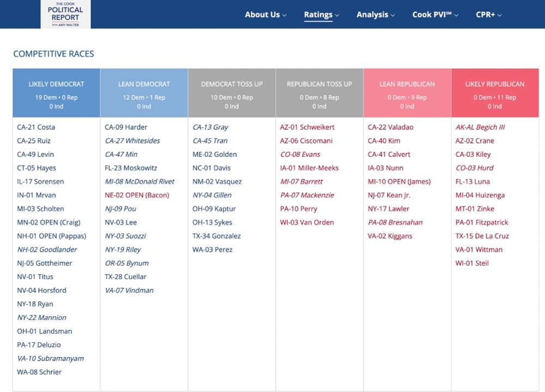
Task: Select the CA-21 Costa race
Action: click(x=36, y=127)
